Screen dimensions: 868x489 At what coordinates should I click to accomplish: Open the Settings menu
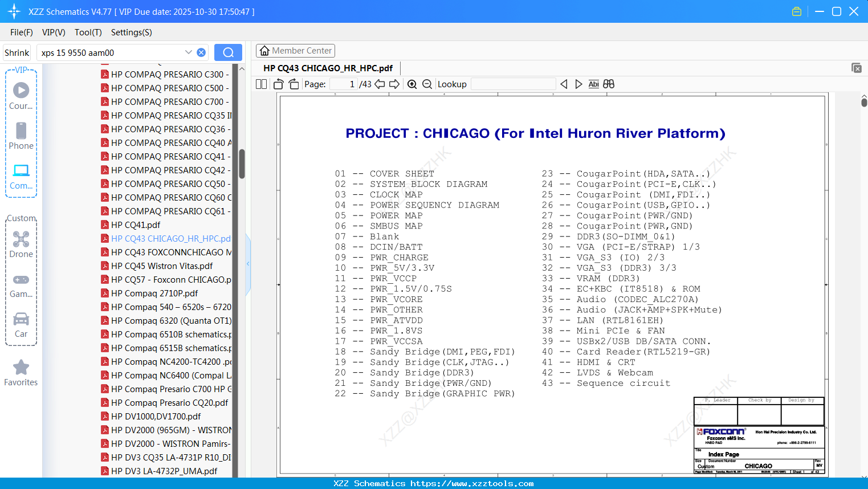[132, 32]
